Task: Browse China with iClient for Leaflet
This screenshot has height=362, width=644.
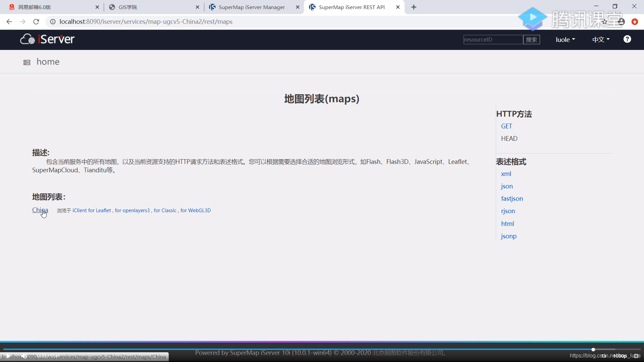Action: pyautogui.click(x=92, y=210)
